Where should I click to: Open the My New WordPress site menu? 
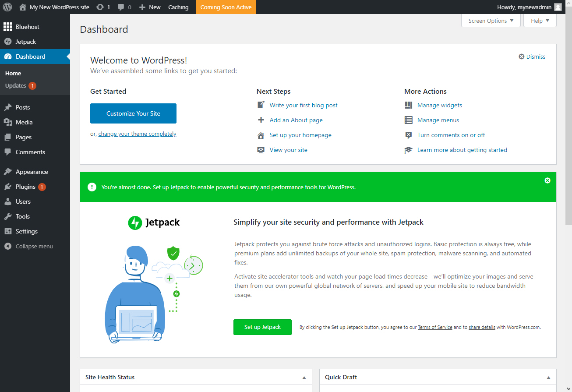(54, 7)
